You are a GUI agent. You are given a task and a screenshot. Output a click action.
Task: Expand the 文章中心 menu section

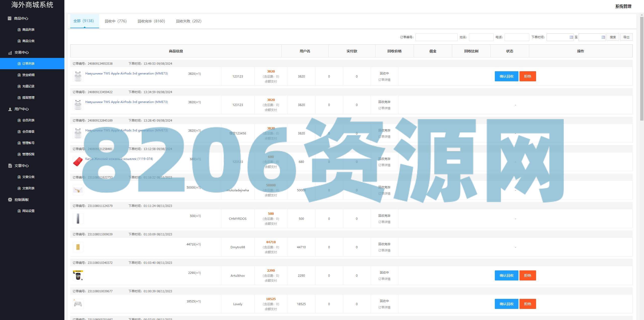click(x=22, y=166)
